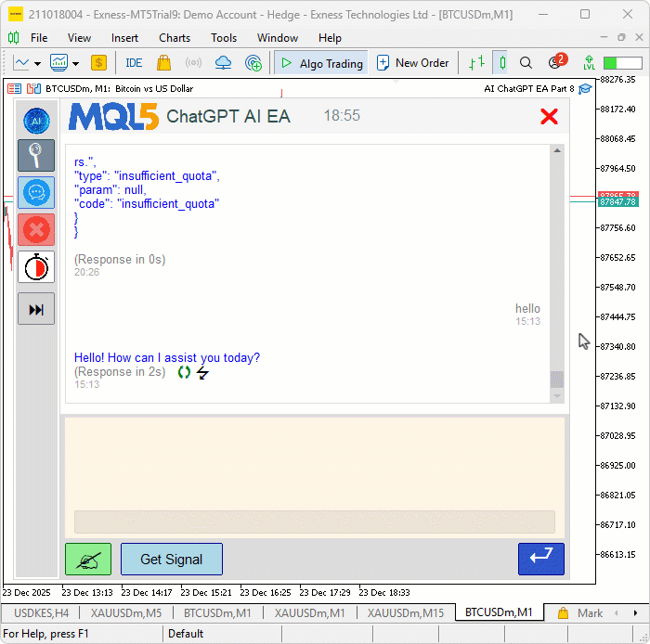Image resolution: width=650 pixels, height=644 pixels.
Task: Click the chart template toolbar icon
Action: coord(58,63)
